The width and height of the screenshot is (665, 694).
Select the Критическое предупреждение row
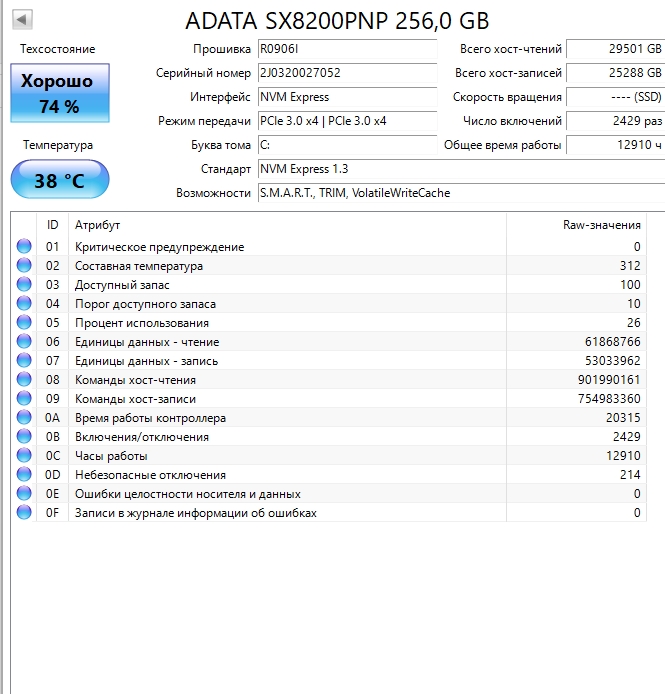[329, 246]
